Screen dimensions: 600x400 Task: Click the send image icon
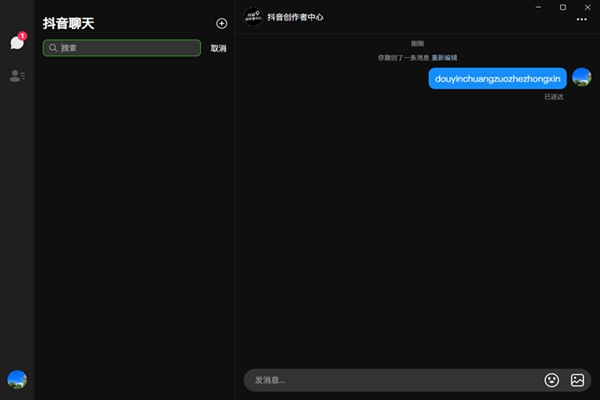pyautogui.click(x=577, y=380)
